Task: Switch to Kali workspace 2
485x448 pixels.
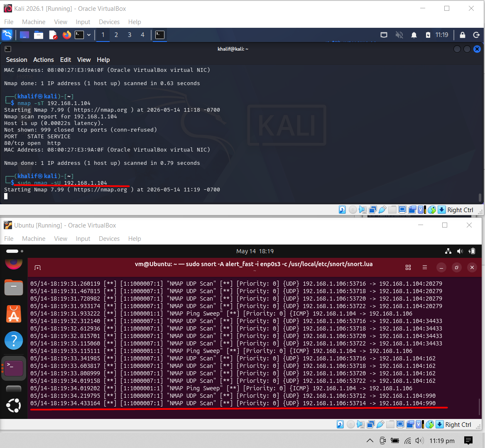Action: coord(116,35)
